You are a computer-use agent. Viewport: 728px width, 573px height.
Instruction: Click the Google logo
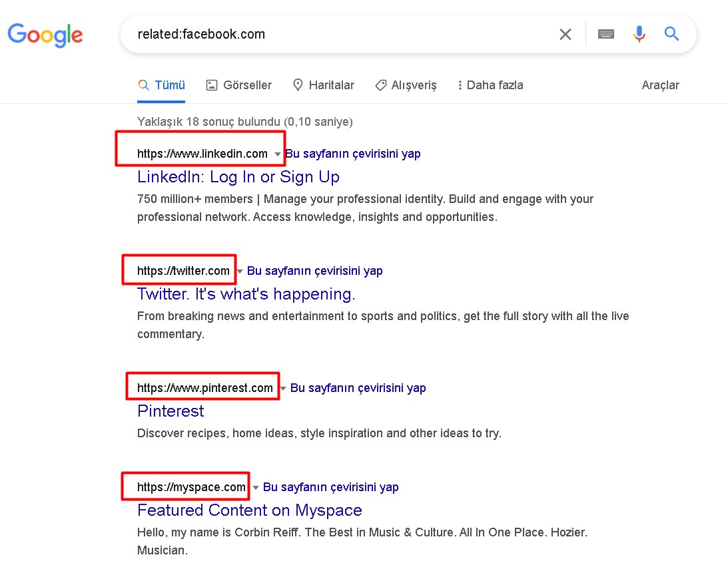coord(45,35)
